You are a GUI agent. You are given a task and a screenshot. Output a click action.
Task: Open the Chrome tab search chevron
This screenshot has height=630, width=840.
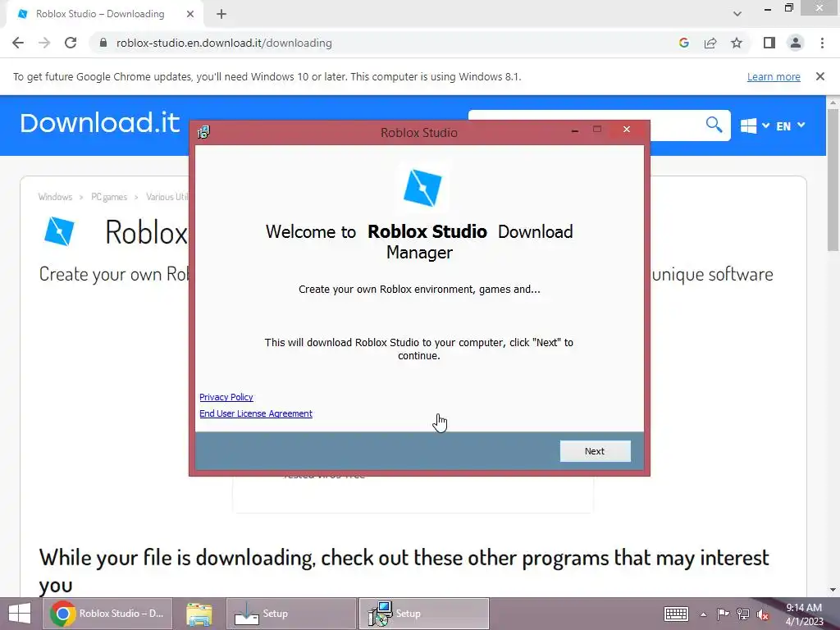pos(737,14)
